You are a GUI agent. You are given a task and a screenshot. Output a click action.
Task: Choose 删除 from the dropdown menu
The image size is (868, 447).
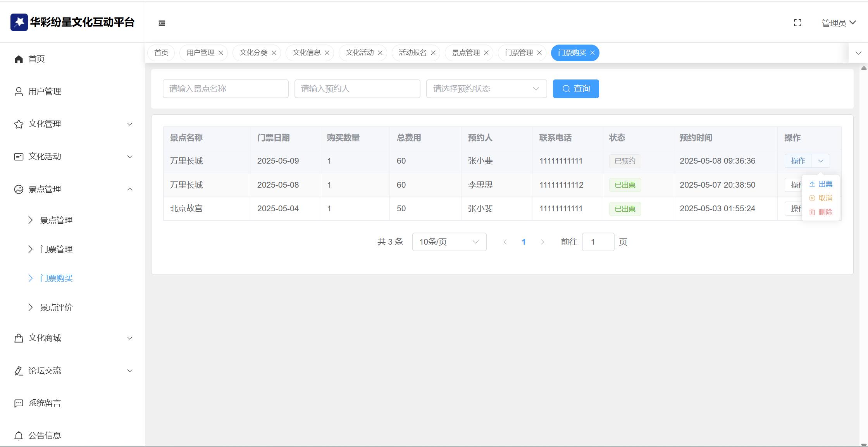(x=825, y=212)
